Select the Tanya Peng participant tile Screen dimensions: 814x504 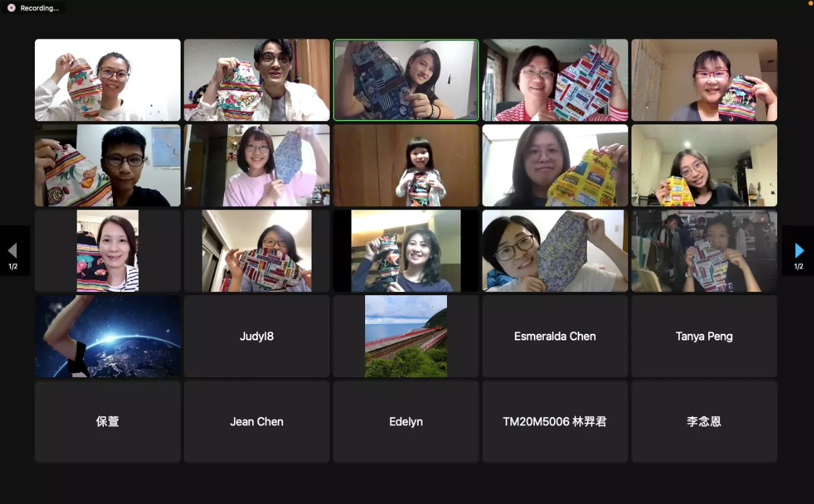704,336
